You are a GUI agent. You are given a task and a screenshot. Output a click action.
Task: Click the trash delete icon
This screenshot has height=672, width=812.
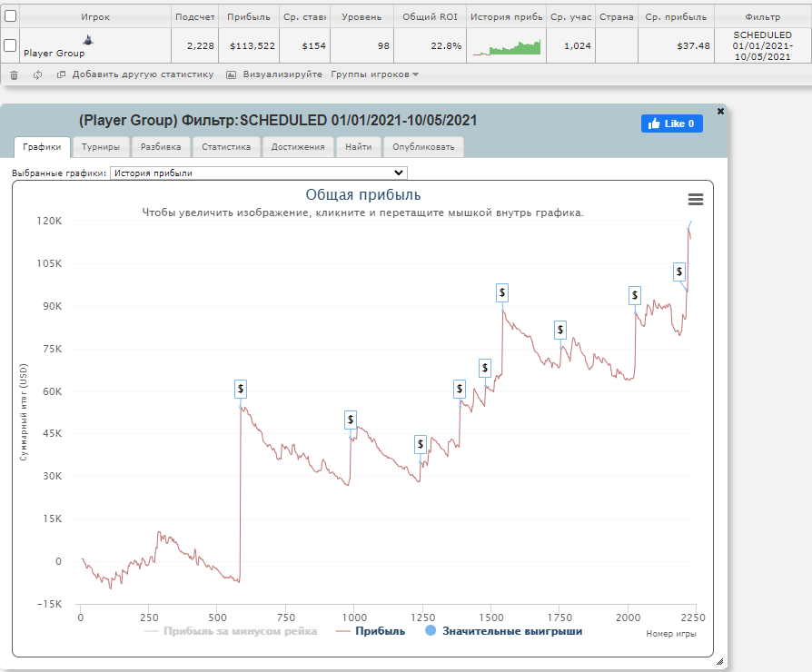tap(14, 75)
